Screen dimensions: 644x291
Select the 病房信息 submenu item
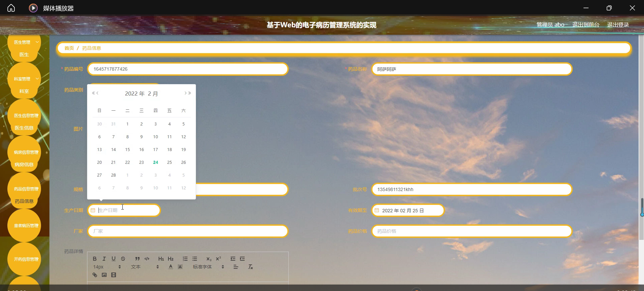tap(24, 165)
